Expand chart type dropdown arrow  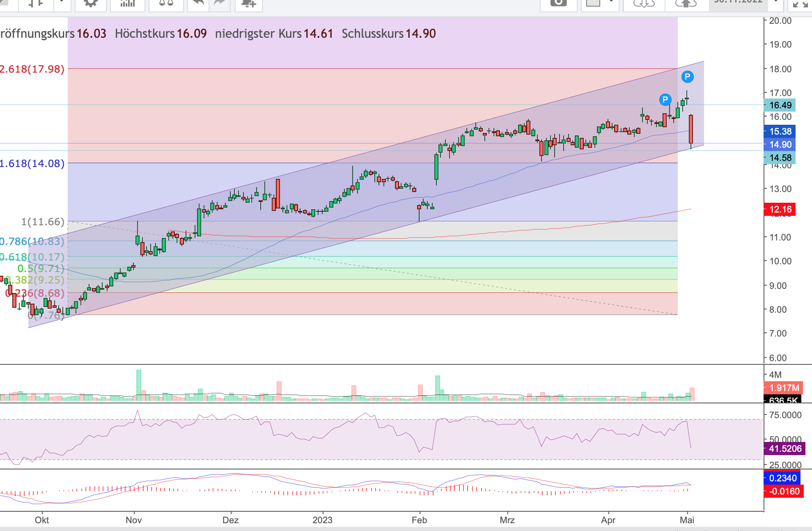click(62, 2)
